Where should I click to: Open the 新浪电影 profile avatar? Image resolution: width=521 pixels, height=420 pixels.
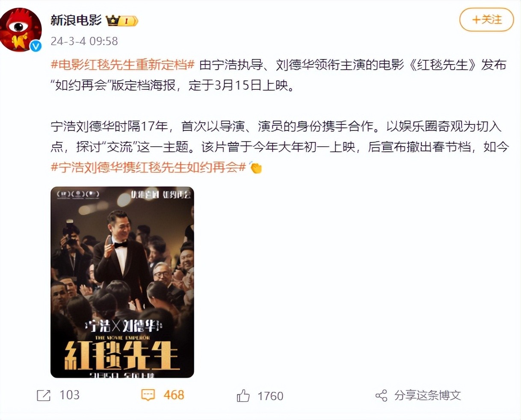click(x=21, y=30)
